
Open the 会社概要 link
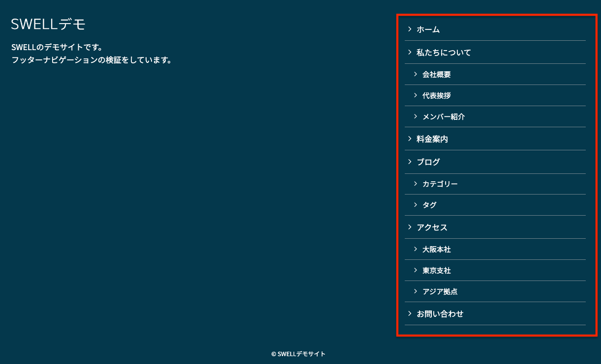click(437, 74)
